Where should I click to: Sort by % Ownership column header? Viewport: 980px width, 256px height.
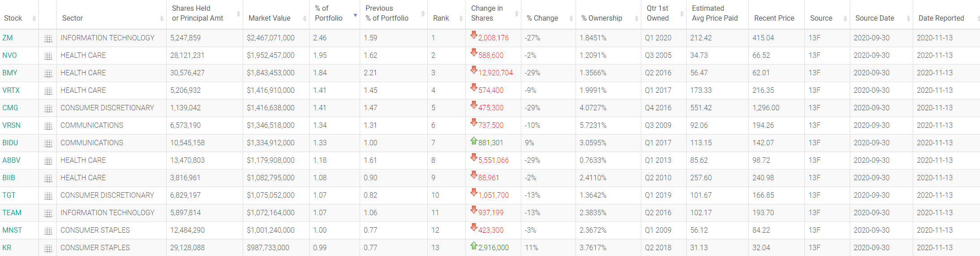(x=602, y=18)
